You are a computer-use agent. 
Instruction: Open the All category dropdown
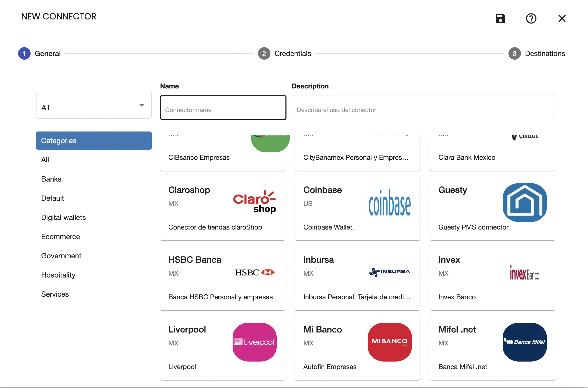point(94,105)
